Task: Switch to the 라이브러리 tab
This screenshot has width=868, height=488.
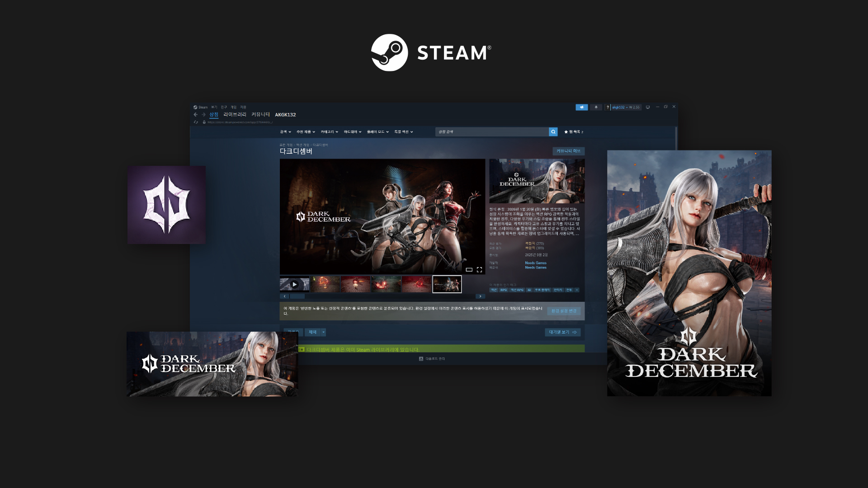Action: 235,115
